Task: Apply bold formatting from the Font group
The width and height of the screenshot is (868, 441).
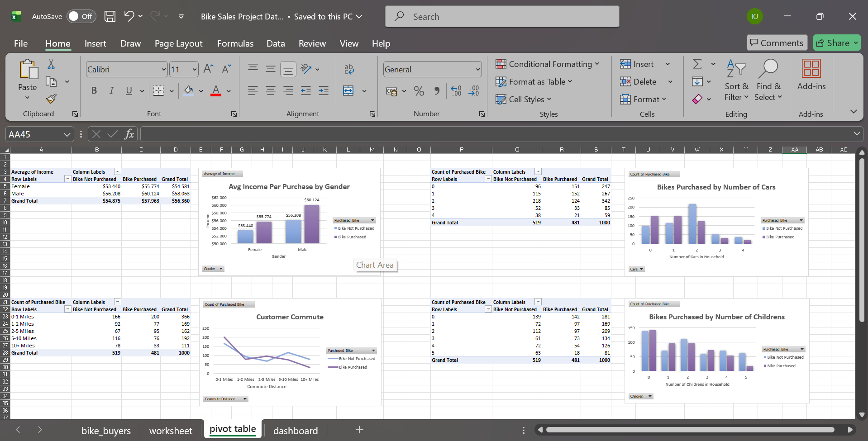Action: [94, 90]
